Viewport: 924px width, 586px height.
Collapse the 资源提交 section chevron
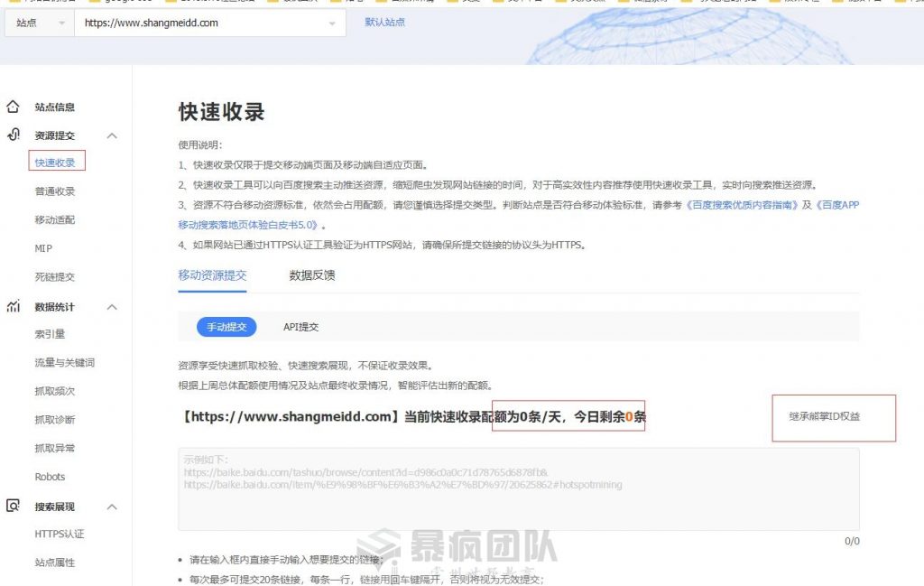[112, 135]
